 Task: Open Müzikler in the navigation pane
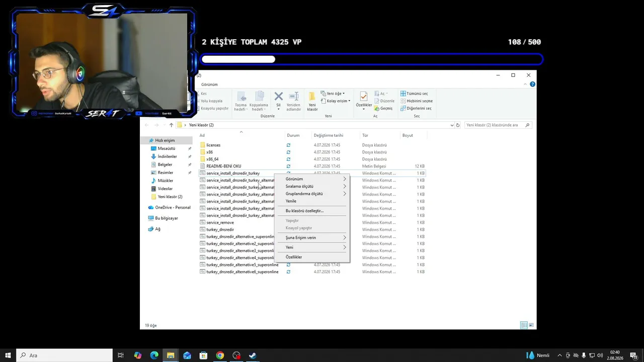(166, 181)
